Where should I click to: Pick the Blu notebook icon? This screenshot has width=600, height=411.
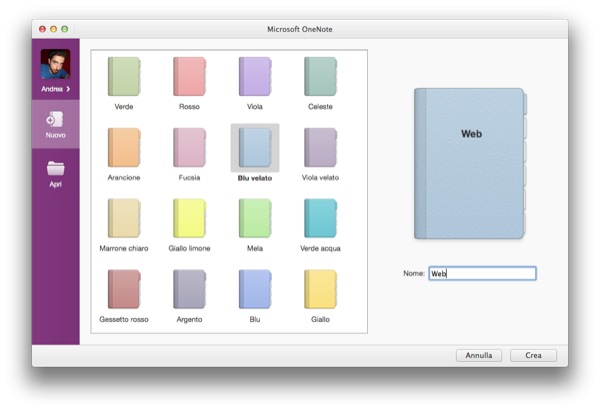pyautogui.click(x=255, y=289)
